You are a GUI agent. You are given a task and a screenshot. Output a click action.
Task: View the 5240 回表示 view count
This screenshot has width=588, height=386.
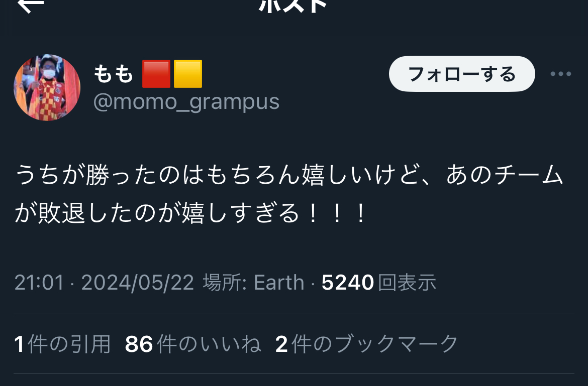[379, 282]
